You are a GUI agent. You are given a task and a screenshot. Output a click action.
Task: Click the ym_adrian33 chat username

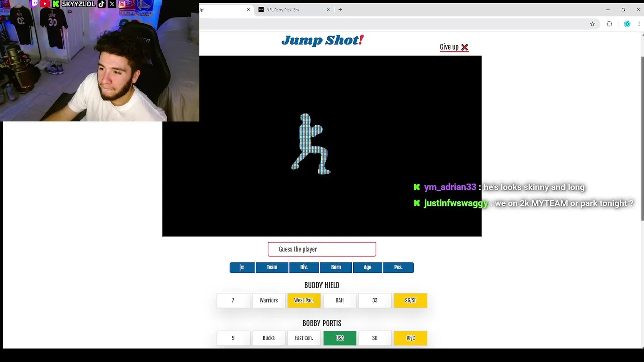[x=450, y=187]
